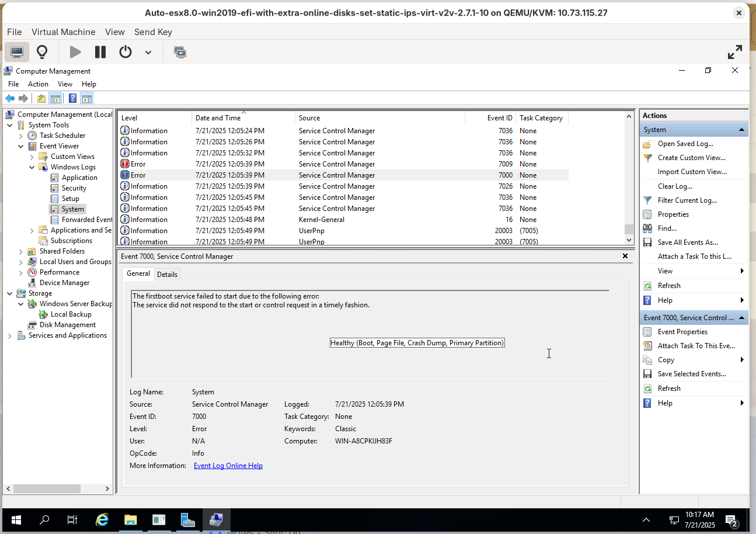Collapse the Event Viewer node
Screen dimensions: 756x534
[21, 146]
